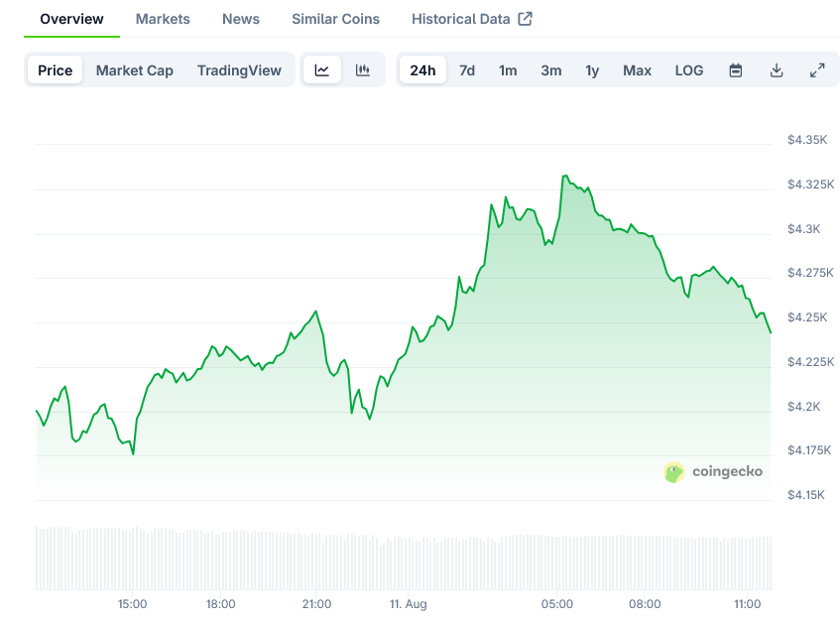Image resolution: width=840 pixels, height=623 pixels.
Task: Click the CoinGecko logo watermark
Action: pyautogui.click(x=713, y=471)
